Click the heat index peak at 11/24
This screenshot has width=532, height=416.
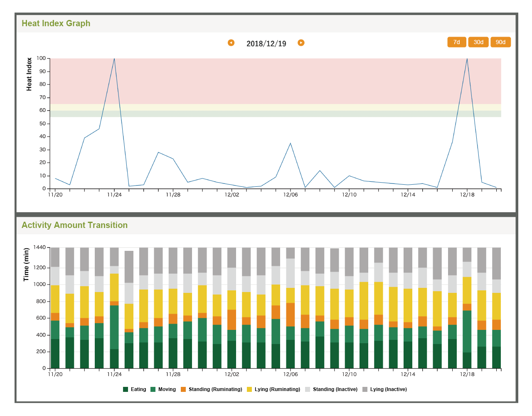pyautogui.click(x=114, y=59)
